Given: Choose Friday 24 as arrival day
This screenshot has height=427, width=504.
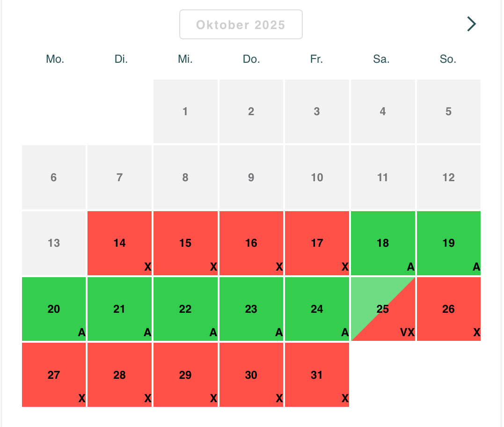Looking at the screenshot, I should point(317,309).
